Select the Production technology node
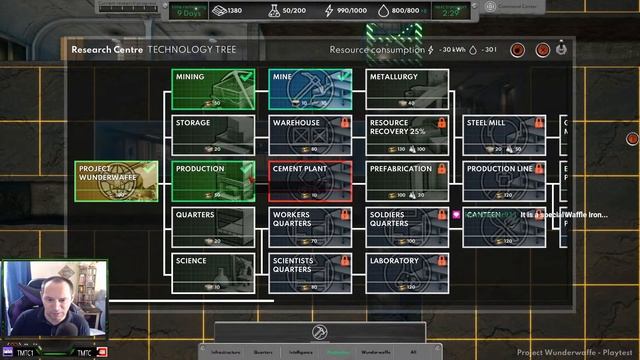 213,181
